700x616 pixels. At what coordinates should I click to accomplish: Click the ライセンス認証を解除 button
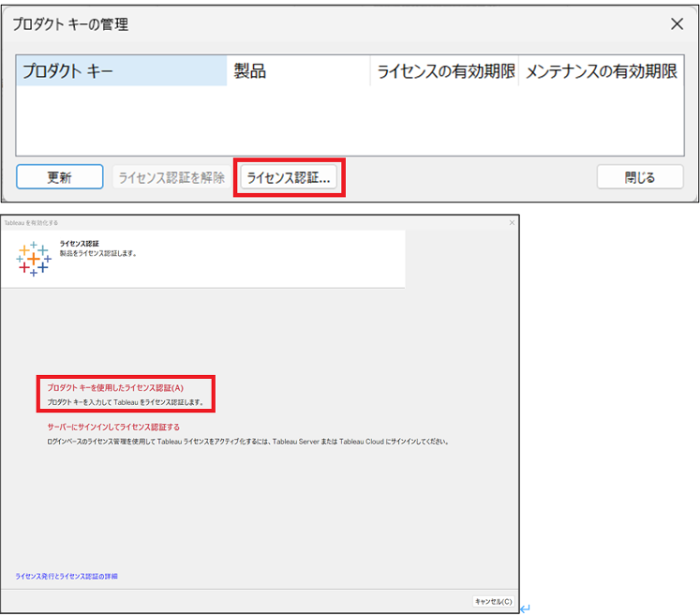tap(171, 177)
